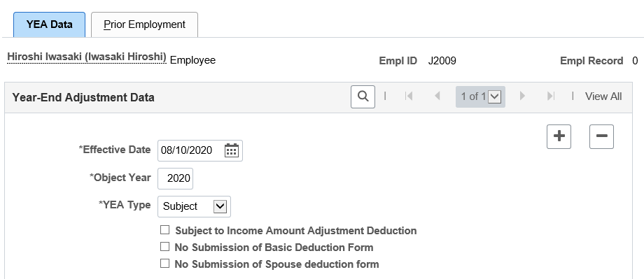Viewport: 644px width, 279px height.
Task: Open the YEA Type dropdown
Action: click(195, 206)
